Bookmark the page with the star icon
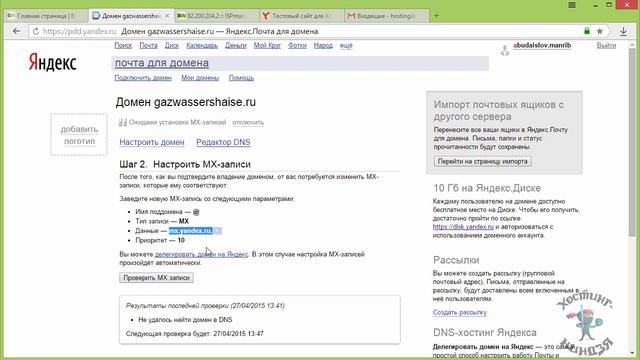Viewport: 640px width, 360px height. point(600,31)
